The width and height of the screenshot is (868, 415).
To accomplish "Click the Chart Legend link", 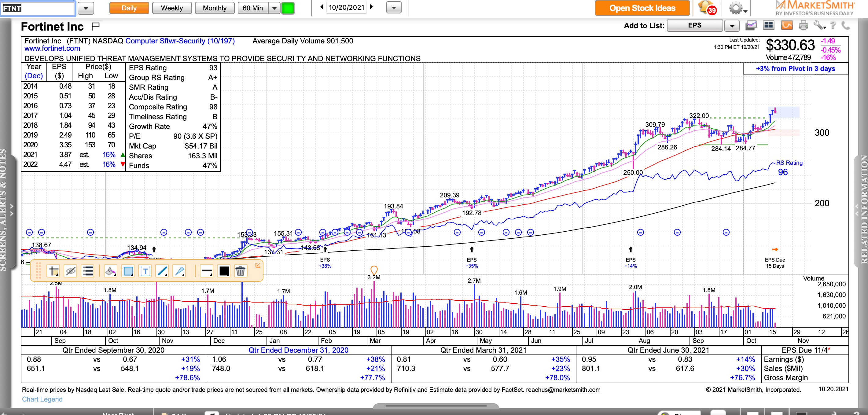I will point(42,399).
